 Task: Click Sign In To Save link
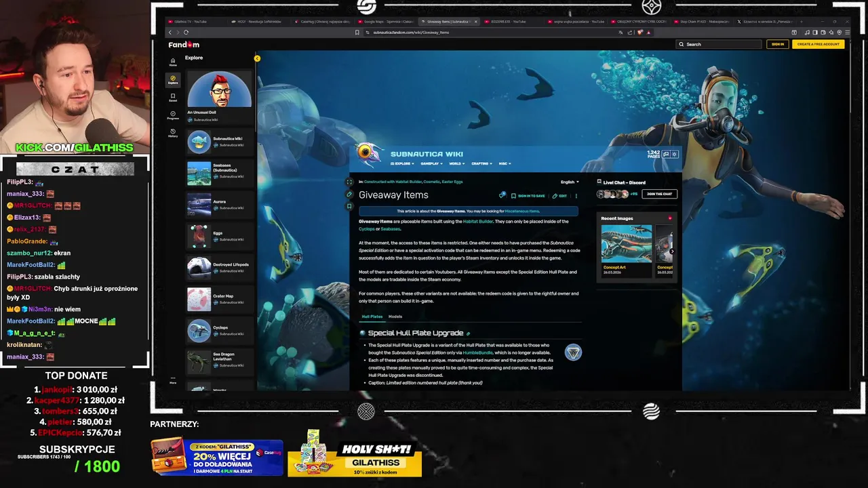click(528, 196)
